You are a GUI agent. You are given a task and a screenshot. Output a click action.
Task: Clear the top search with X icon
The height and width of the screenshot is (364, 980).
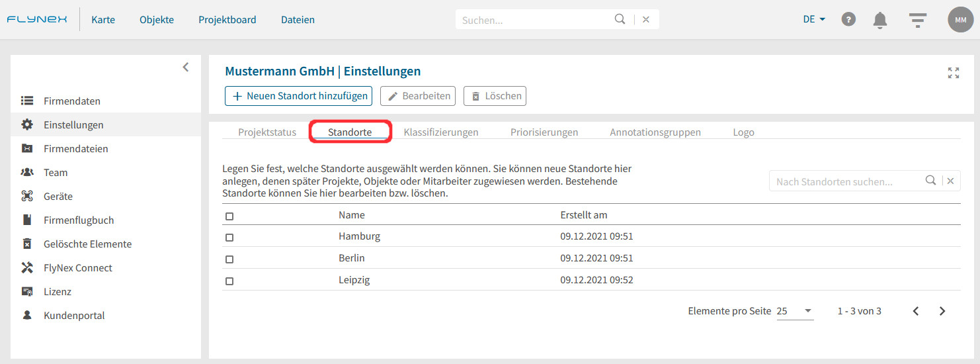tap(646, 20)
